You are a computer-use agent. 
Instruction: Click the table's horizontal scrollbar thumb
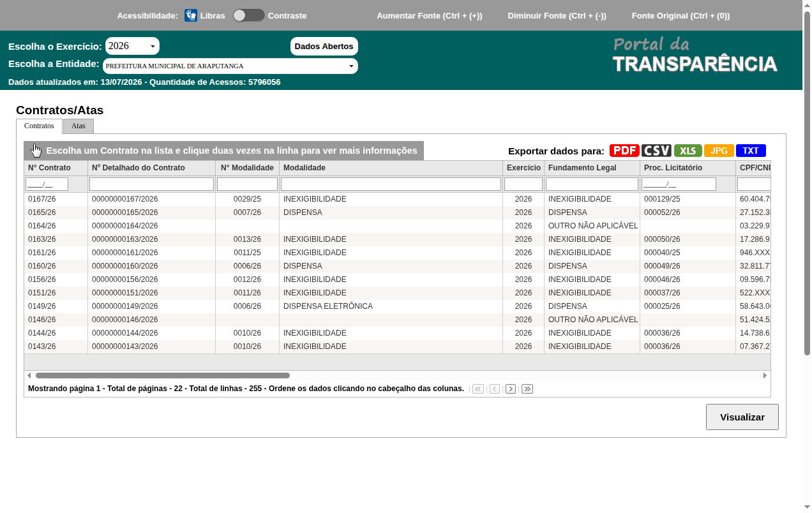(x=163, y=375)
